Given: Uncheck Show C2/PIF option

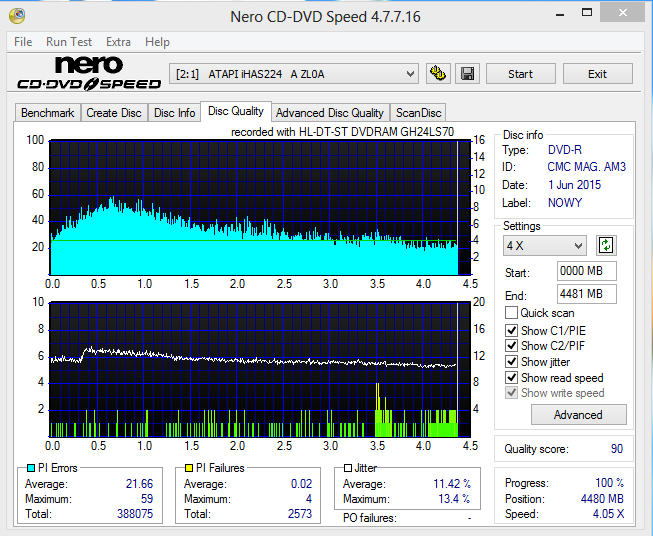Looking at the screenshot, I should pos(511,346).
